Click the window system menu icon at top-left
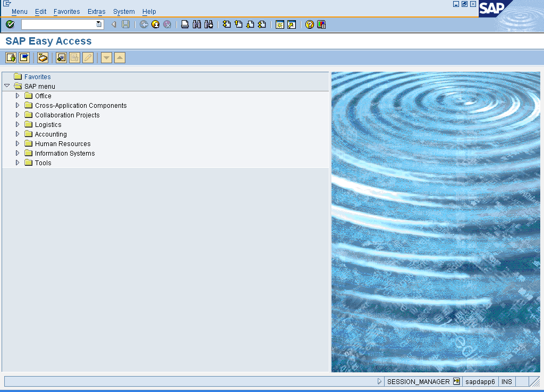Image resolution: width=544 pixels, height=392 pixels. [x=7, y=4]
